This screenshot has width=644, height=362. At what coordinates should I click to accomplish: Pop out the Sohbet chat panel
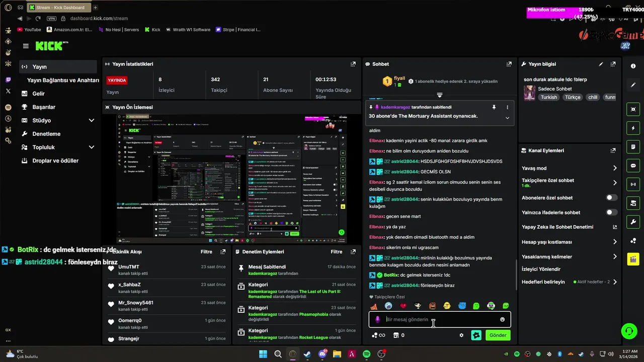[x=509, y=64]
